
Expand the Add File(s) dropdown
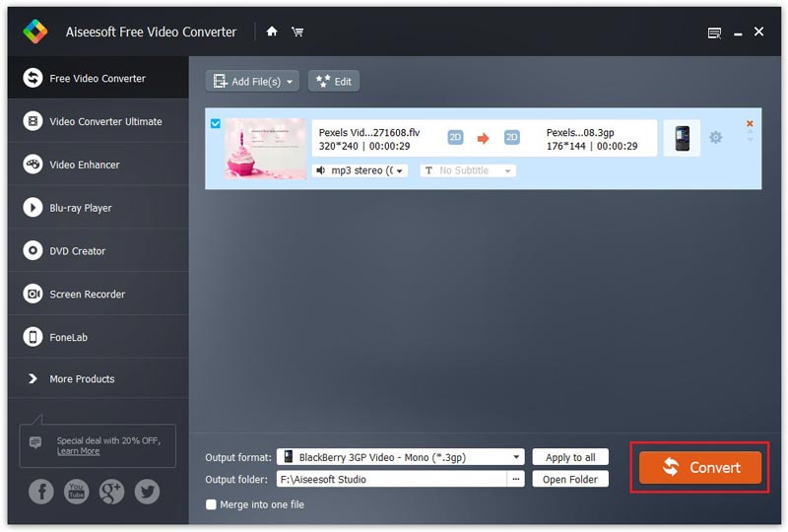292,82
